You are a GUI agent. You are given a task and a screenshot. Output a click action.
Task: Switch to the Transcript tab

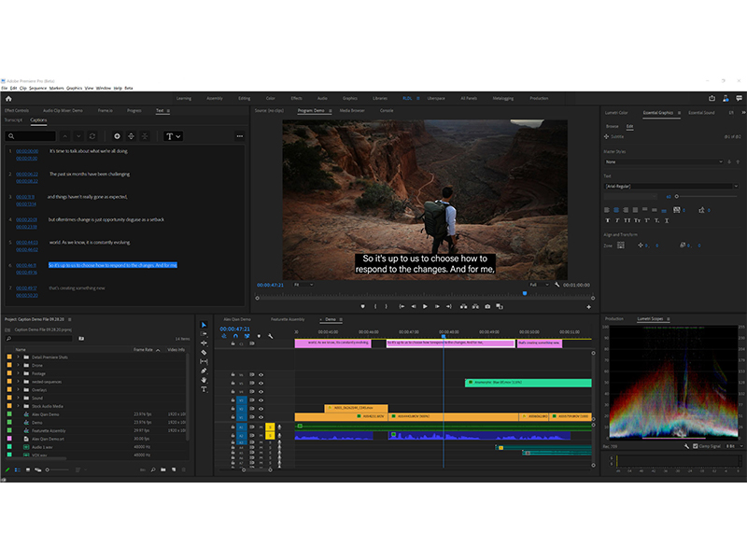(13, 120)
